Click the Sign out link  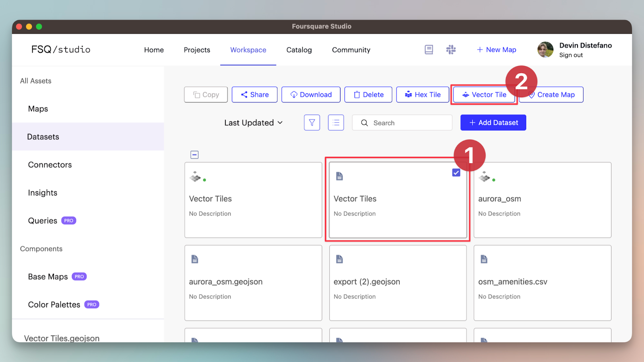[571, 55]
